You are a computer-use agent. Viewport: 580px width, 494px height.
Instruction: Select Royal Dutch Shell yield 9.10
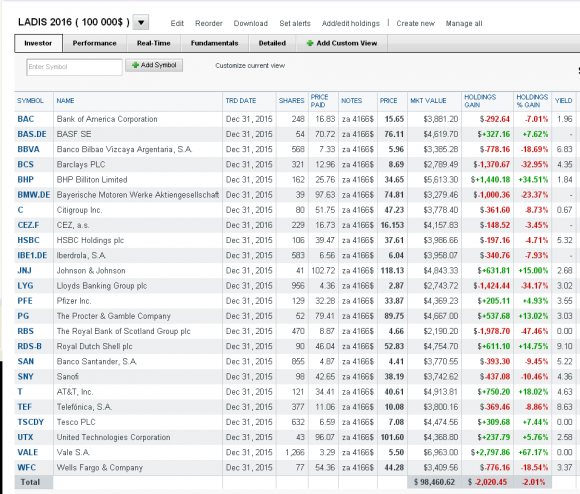point(565,346)
